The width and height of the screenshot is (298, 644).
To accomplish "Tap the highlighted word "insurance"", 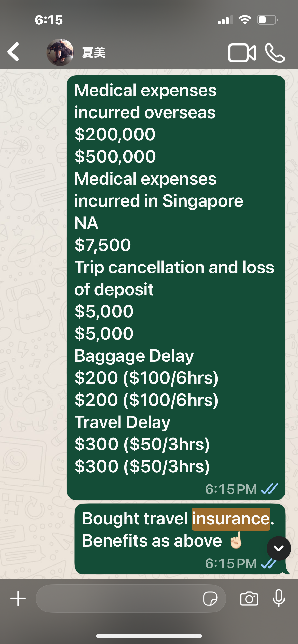I will point(231,519).
